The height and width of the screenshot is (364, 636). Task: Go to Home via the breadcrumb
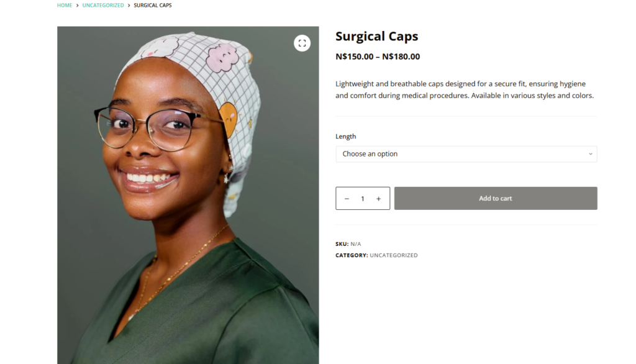[65, 6]
